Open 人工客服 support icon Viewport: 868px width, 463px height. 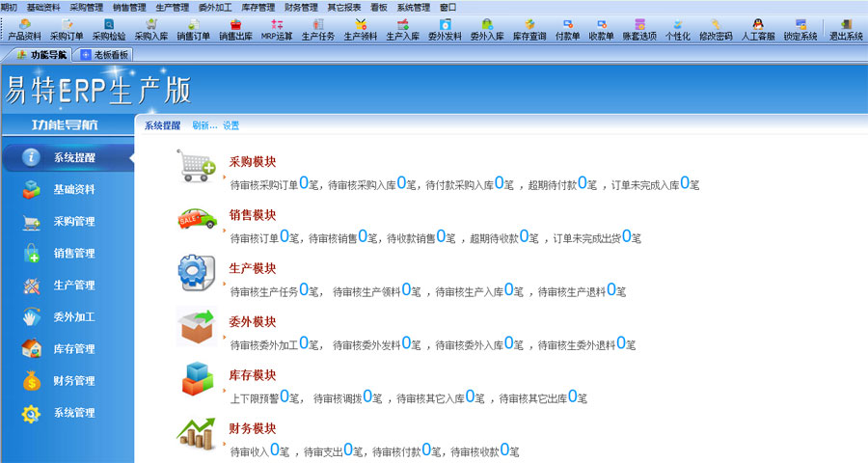[x=757, y=30]
